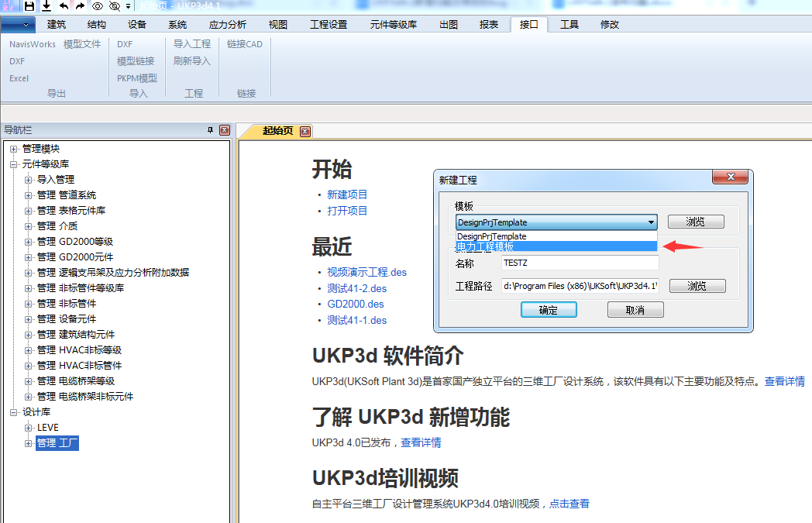
Task: Expand the LEVE tree node
Action: (29, 428)
